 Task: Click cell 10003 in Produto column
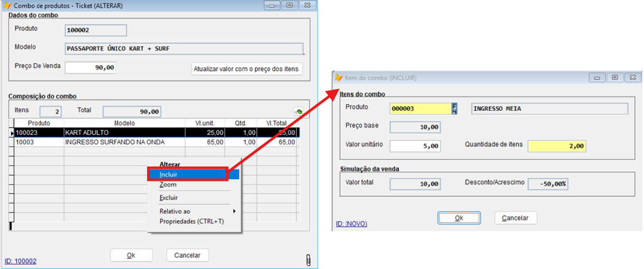click(x=39, y=142)
